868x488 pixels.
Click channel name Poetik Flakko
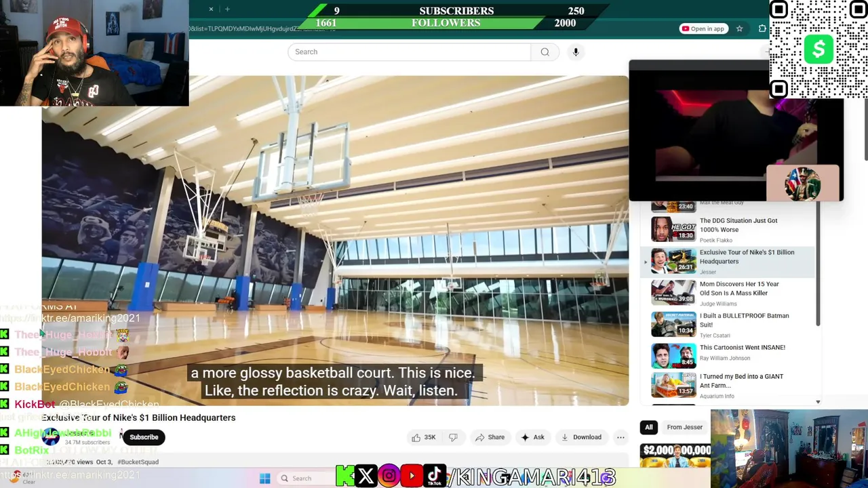pos(716,240)
